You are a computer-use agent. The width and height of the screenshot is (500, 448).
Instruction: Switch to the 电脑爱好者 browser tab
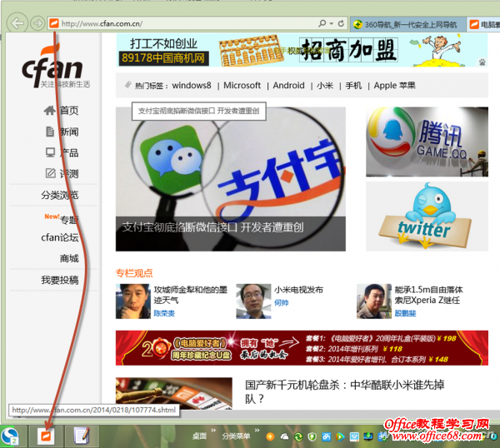(484, 24)
